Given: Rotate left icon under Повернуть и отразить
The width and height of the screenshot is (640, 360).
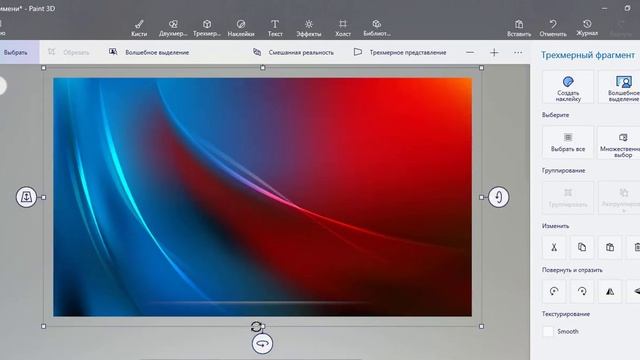Looking at the screenshot, I should [x=554, y=291].
